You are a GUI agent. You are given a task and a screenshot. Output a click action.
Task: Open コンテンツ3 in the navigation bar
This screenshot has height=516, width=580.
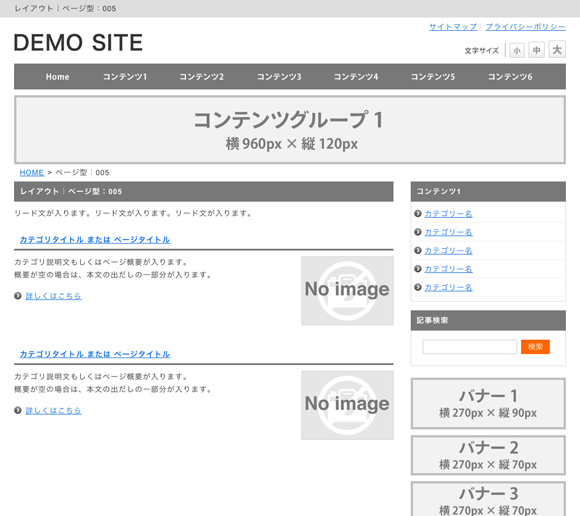(x=279, y=77)
